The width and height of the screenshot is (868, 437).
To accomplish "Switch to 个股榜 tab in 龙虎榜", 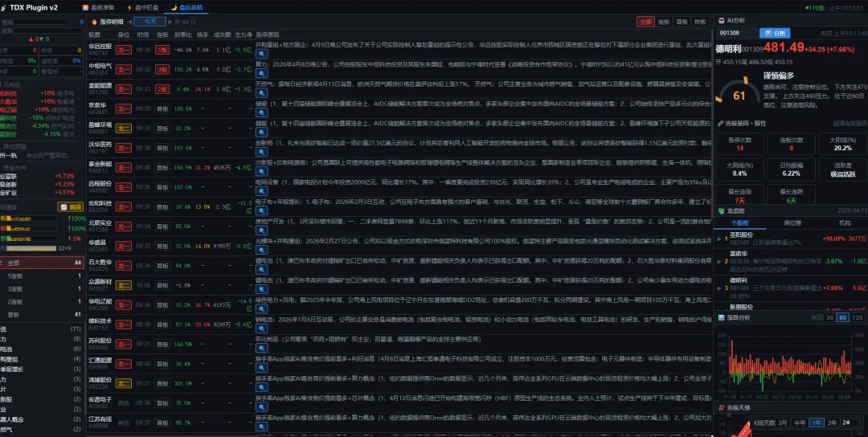I will point(739,223).
